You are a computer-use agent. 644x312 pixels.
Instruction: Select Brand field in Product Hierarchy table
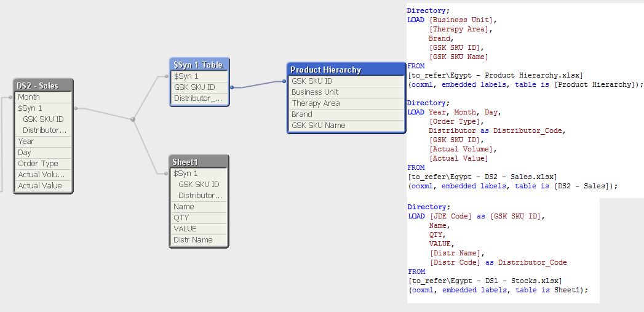(302, 114)
